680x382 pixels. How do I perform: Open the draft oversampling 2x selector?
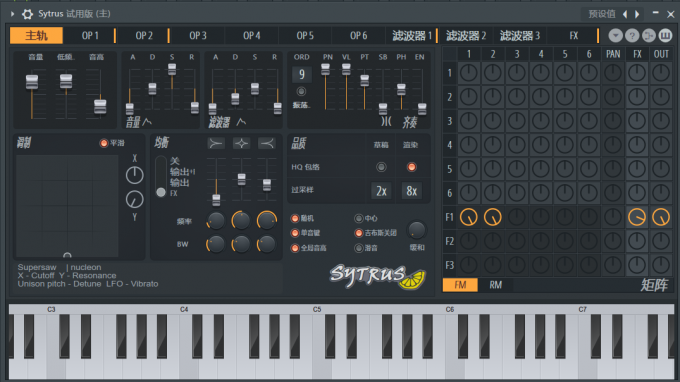coord(381,191)
